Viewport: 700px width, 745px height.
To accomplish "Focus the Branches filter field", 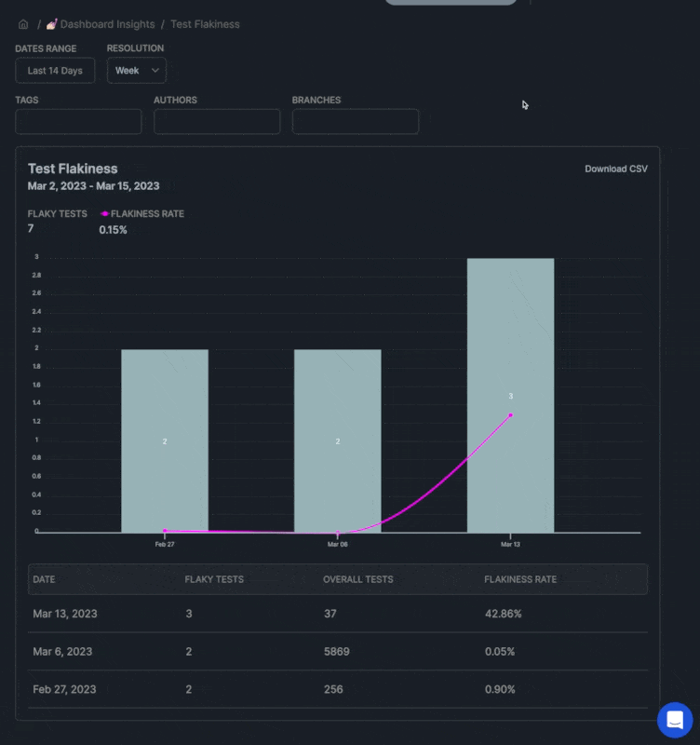I will click(356, 122).
